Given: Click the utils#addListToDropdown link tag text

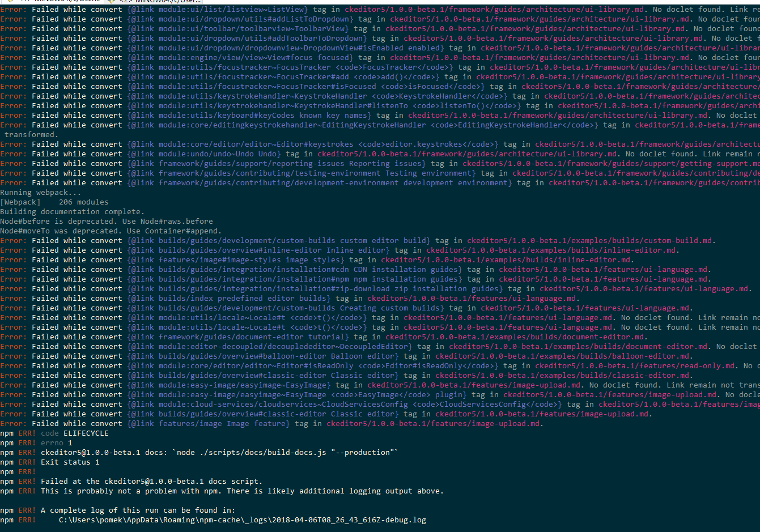Looking at the screenshot, I should tap(240, 19).
